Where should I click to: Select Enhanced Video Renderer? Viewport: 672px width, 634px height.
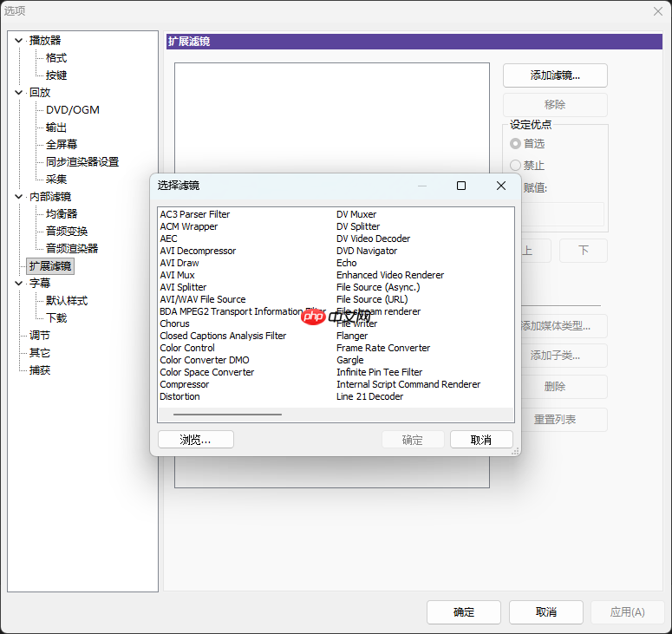coord(390,275)
